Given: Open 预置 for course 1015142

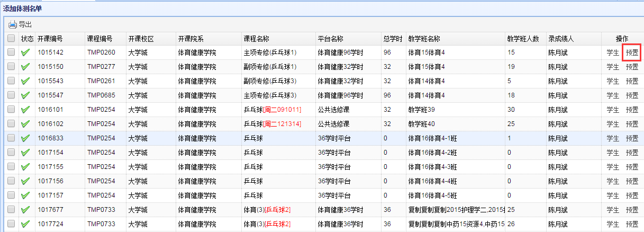Looking at the screenshot, I should tap(632, 52).
